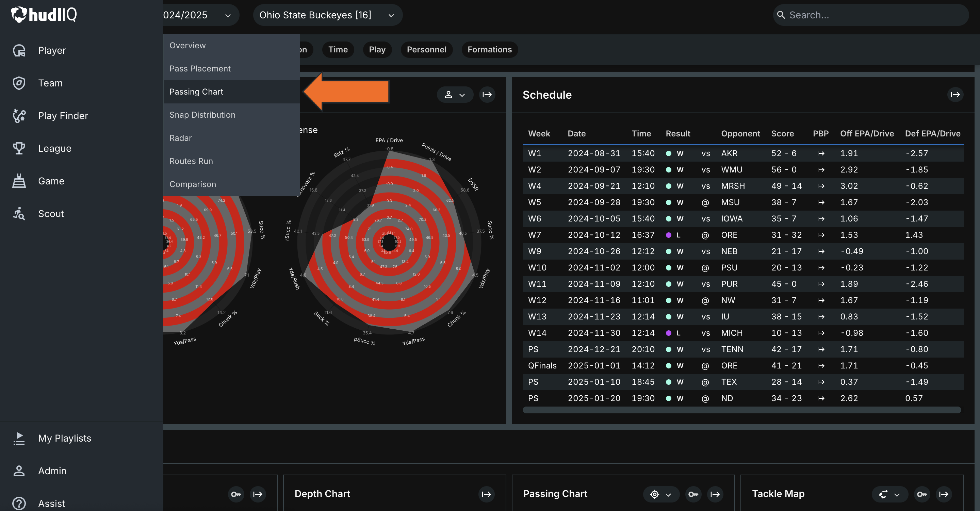Viewport: 980px width, 511px height.
Task: Select Pass Placement in the menu
Action: [232, 68]
